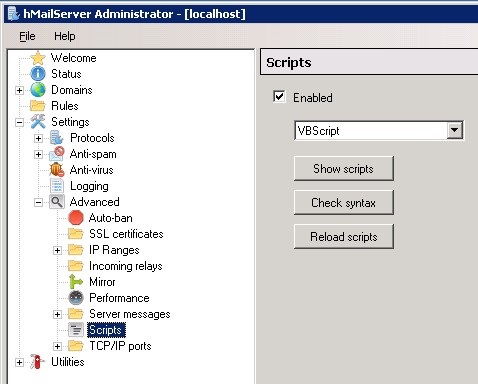This screenshot has height=384, width=478.
Task: Select the Settings tree item label
Action: point(70,122)
